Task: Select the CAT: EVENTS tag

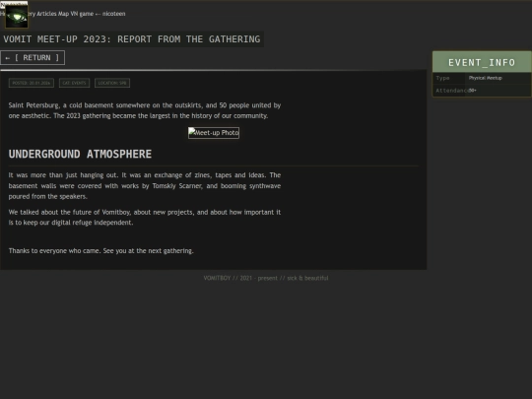Action: point(74,83)
